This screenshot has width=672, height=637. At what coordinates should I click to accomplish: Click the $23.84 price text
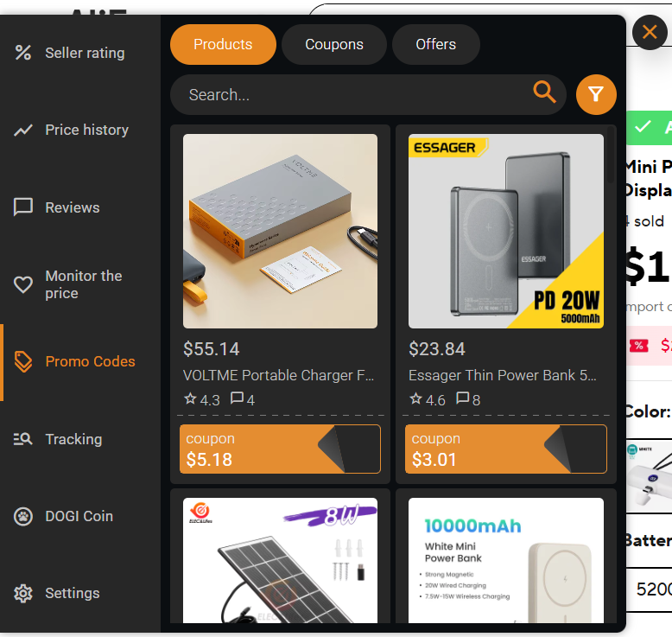pos(437,348)
